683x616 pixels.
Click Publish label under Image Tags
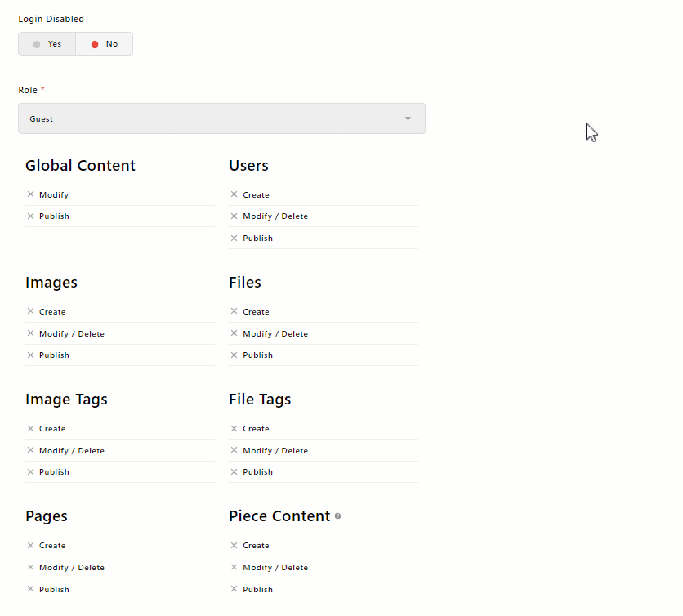click(x=54, y=472)
